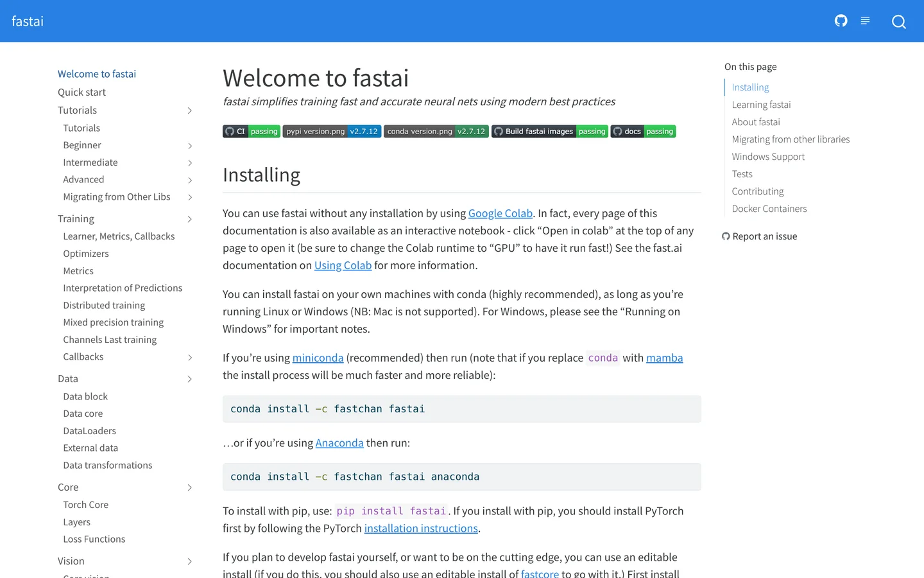Open the Optimizers page
Viewport: 924px width, 578px height.
point(86,254)
